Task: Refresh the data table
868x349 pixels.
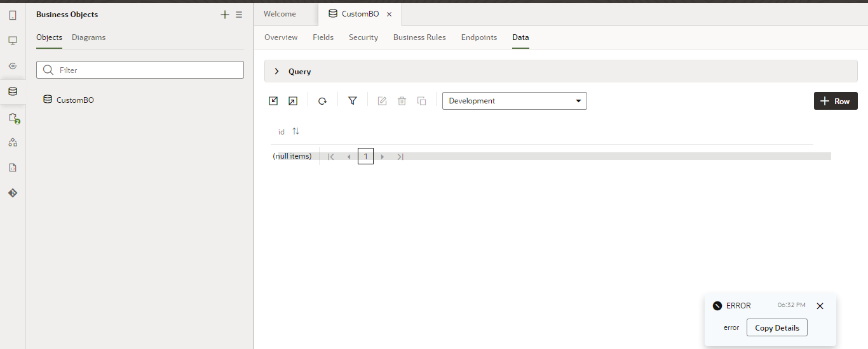Action: (322, 101)
